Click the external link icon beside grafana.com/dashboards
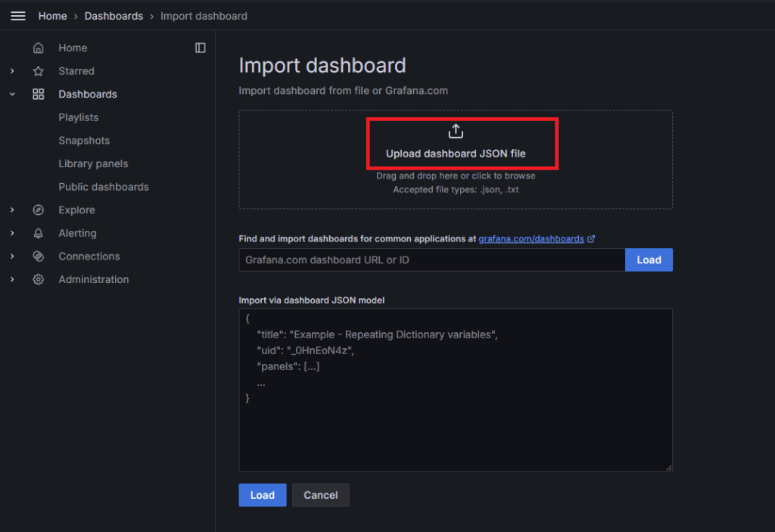This screenshot has width=775, height=532. (591, 239)
